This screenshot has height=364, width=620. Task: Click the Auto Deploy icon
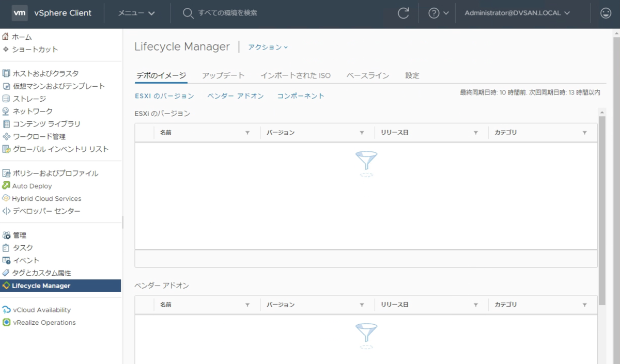(6, 186)
